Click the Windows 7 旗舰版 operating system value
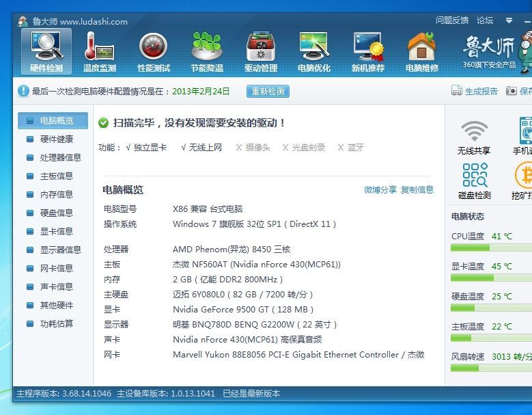 coord(254,224)
